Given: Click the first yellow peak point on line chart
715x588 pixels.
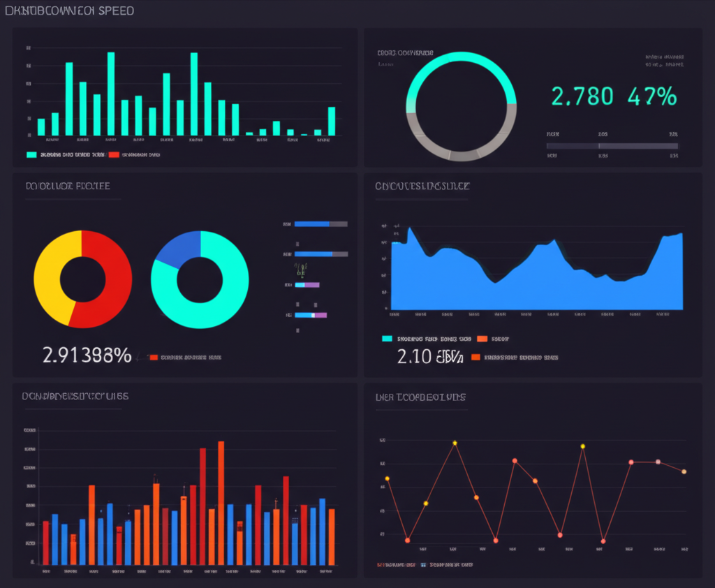Looking at the screenshot, I should (455, 443).
